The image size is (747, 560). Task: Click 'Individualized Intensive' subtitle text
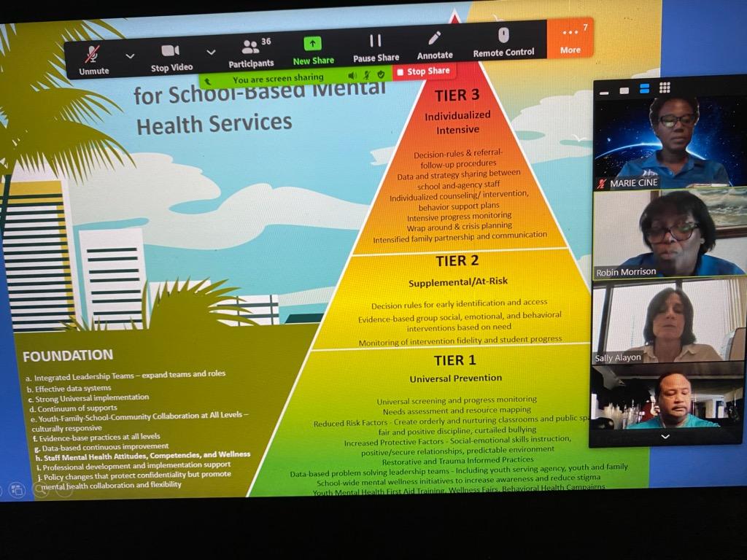point(458,122)
